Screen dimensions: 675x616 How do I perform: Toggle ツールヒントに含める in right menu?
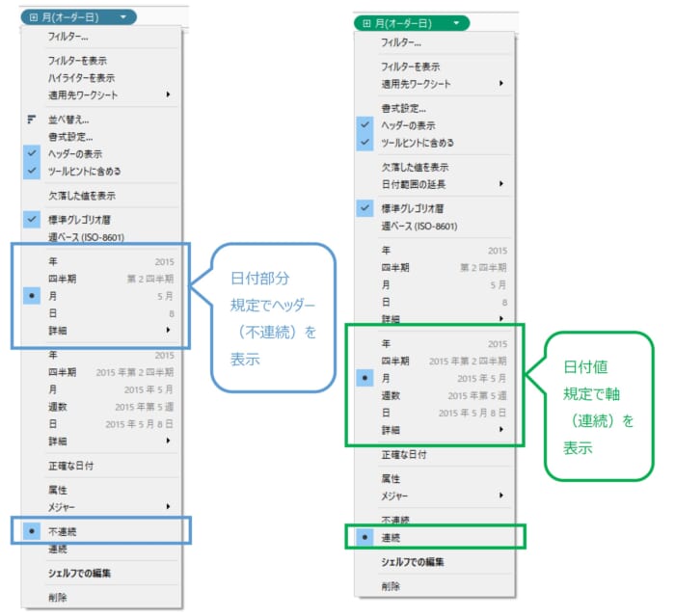[434, 143]
